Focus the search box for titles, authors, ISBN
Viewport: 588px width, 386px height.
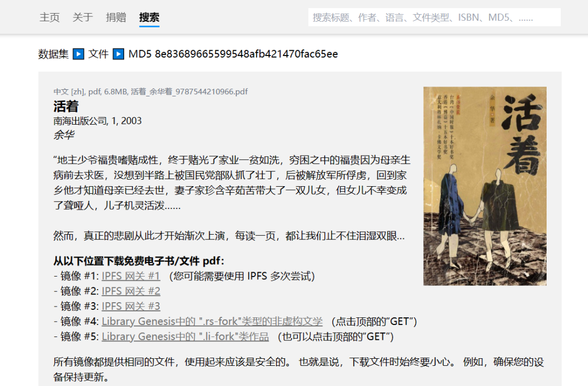coord(434,17)
